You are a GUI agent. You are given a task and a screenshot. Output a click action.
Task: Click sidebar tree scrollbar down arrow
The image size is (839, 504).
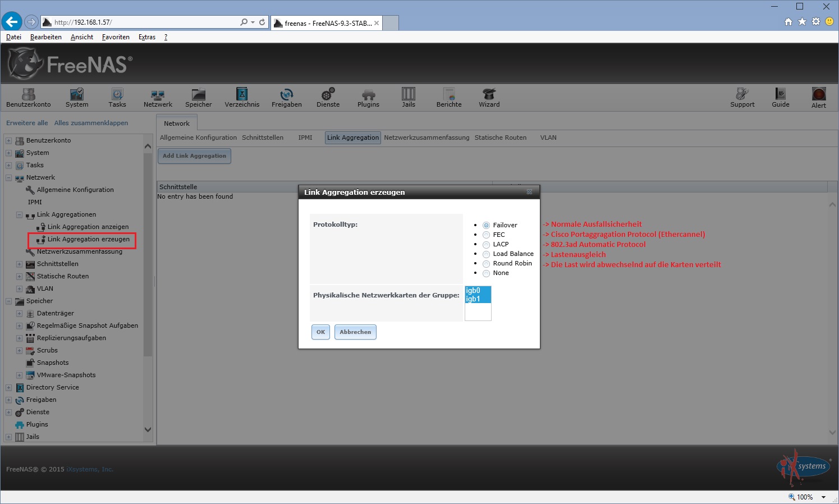148,430
